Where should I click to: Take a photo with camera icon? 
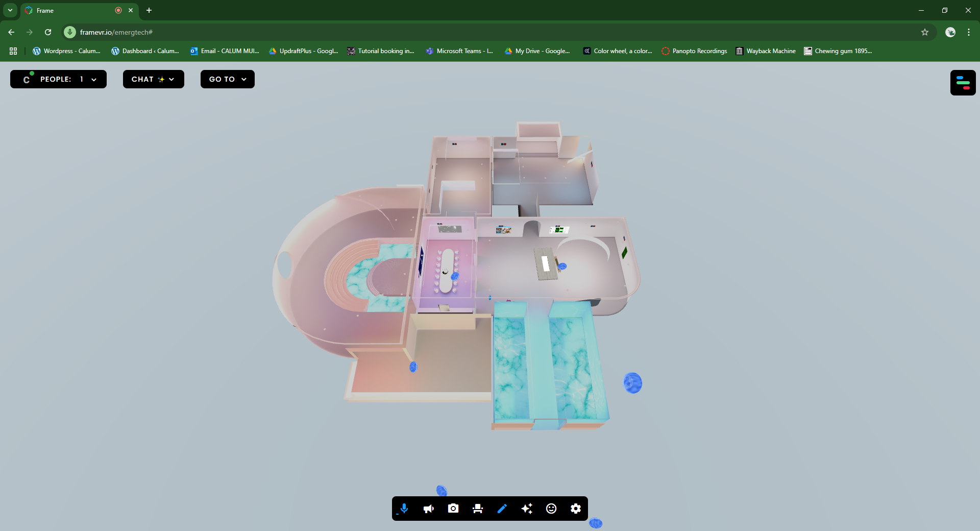tap(453, 509)
